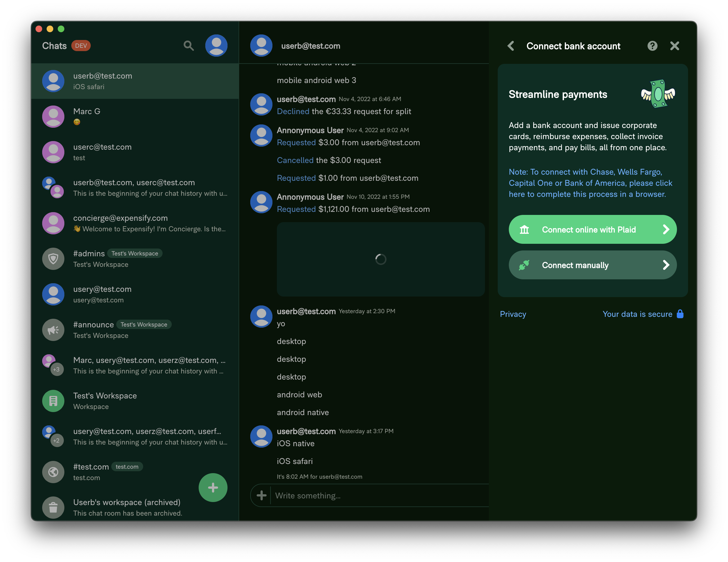Focus the Write something message field
728x562 pixels.
click(x=380, y=495)
